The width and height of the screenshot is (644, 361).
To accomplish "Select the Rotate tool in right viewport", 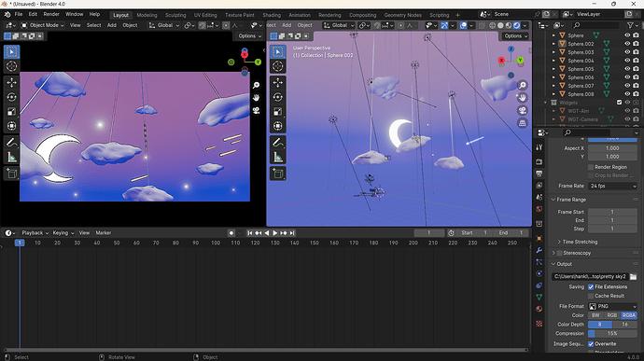I will (277, 97).
